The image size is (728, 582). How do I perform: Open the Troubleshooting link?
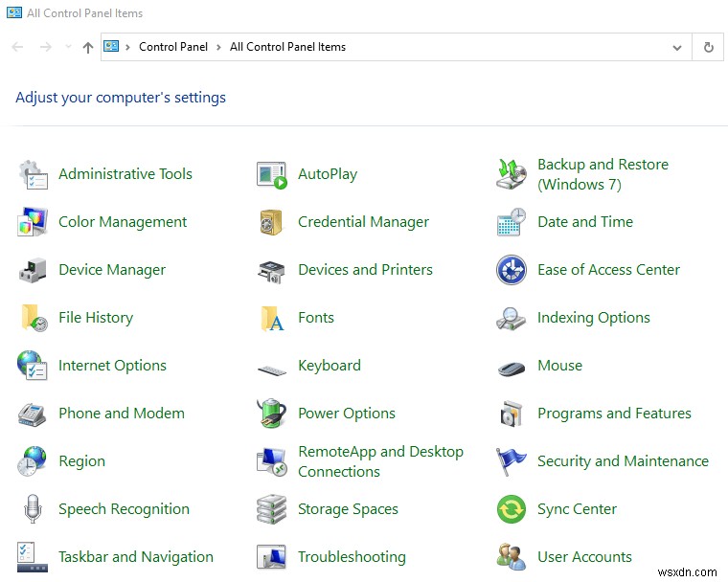[x=352, y=557]
